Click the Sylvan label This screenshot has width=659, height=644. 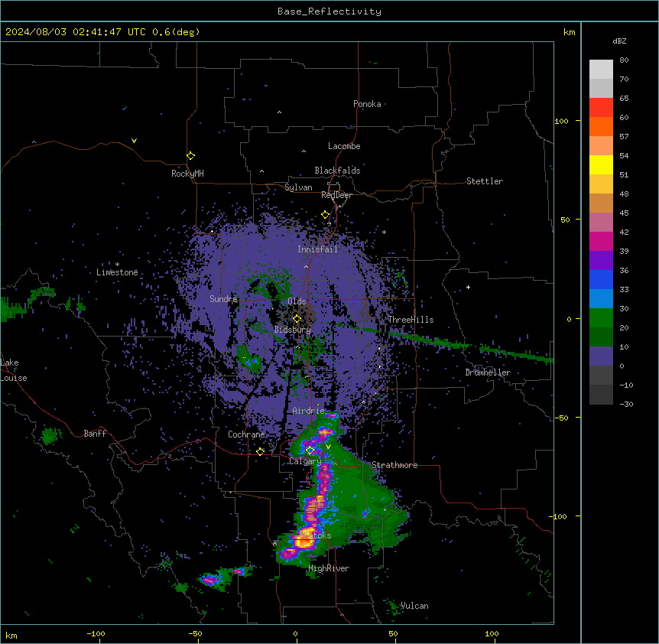coord(298,187)
